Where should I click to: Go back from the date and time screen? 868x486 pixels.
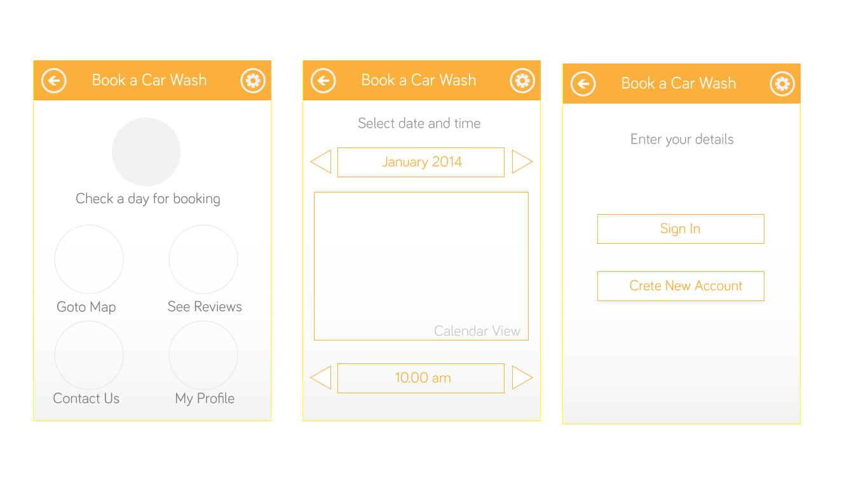pyautogui.click(x=323, y=80)
